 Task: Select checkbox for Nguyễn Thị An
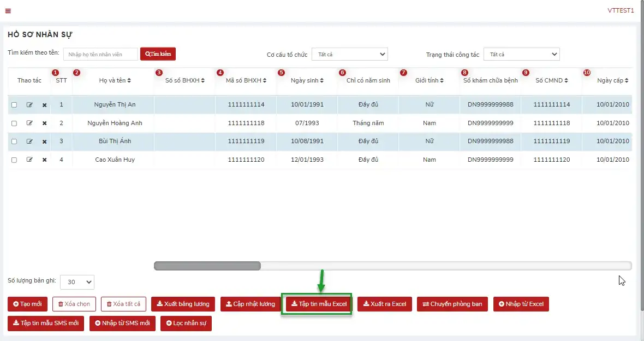click(x=14, y=105)
